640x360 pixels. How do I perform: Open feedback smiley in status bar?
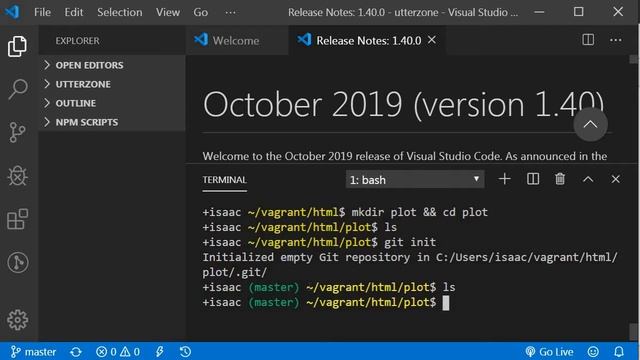(x=593, y=351)
